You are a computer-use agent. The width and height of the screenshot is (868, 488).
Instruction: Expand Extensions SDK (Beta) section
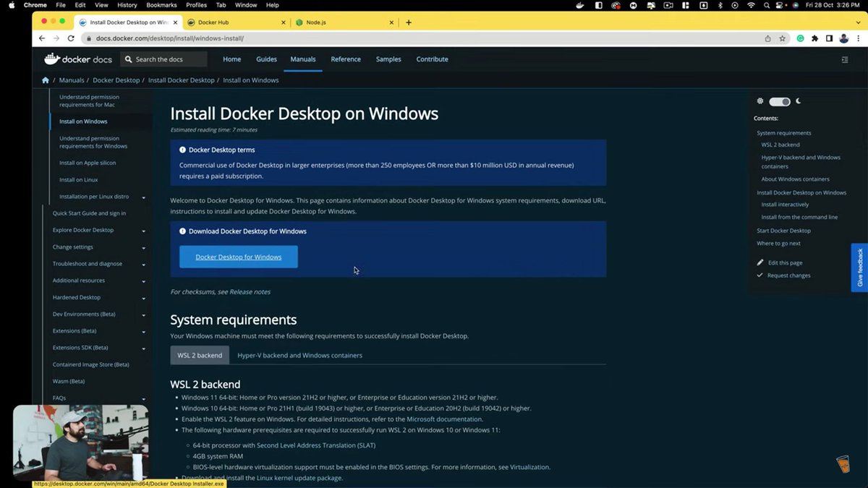(x=144, y=348)
